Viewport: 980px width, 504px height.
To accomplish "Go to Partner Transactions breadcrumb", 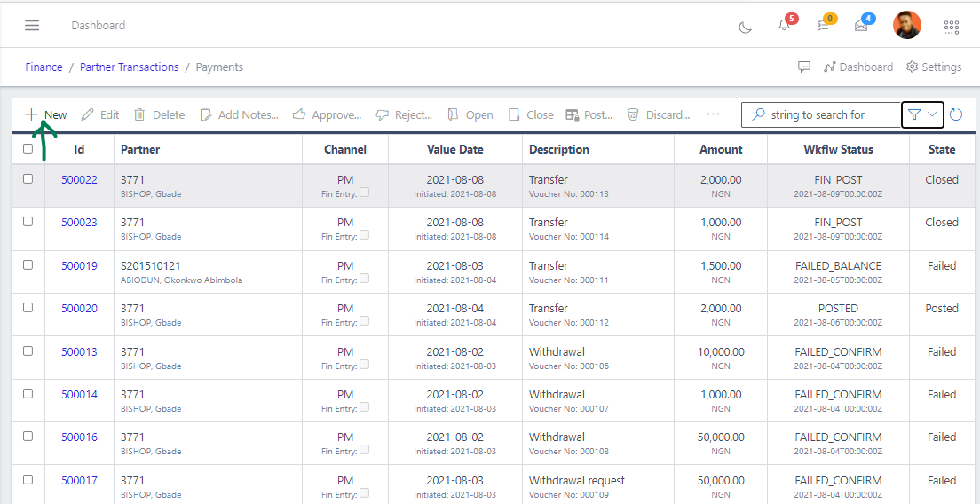I will coord(129,67).
